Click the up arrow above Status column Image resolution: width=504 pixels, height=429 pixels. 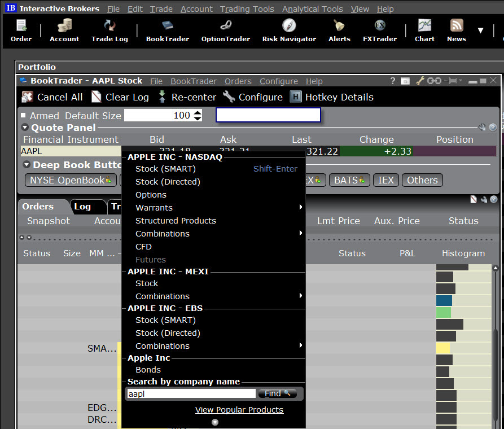point(22,237)
